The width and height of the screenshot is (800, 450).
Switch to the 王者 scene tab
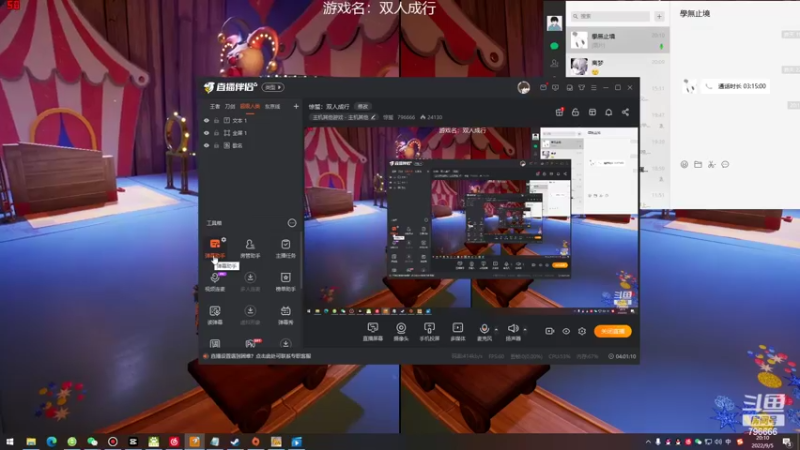click(215, 107)
